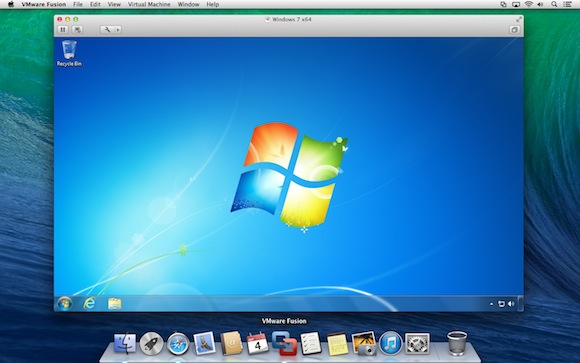Open iPhoto icon in the Dock
Viewport: 580px width, 363px height.
point(364,343)
